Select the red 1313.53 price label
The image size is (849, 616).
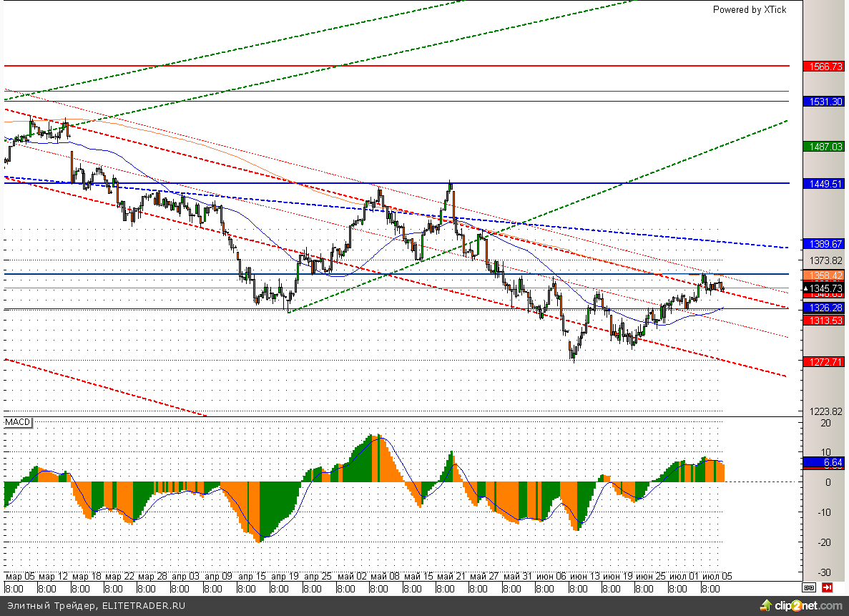(x=825, y=321)
